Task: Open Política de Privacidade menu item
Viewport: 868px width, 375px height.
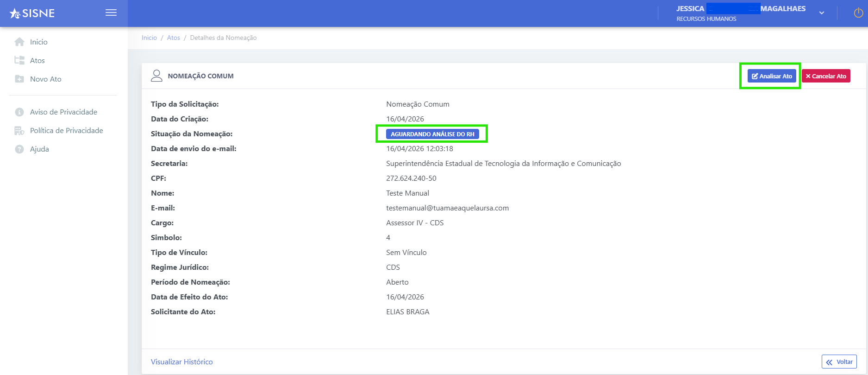Action: click(x=67, y=130)
